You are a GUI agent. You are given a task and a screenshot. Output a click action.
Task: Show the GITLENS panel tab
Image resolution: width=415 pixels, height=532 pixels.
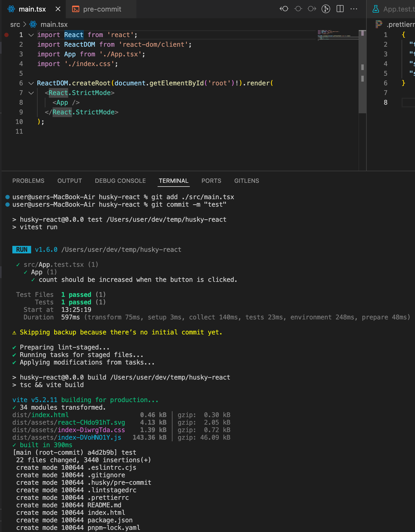(x=246, y=181)
